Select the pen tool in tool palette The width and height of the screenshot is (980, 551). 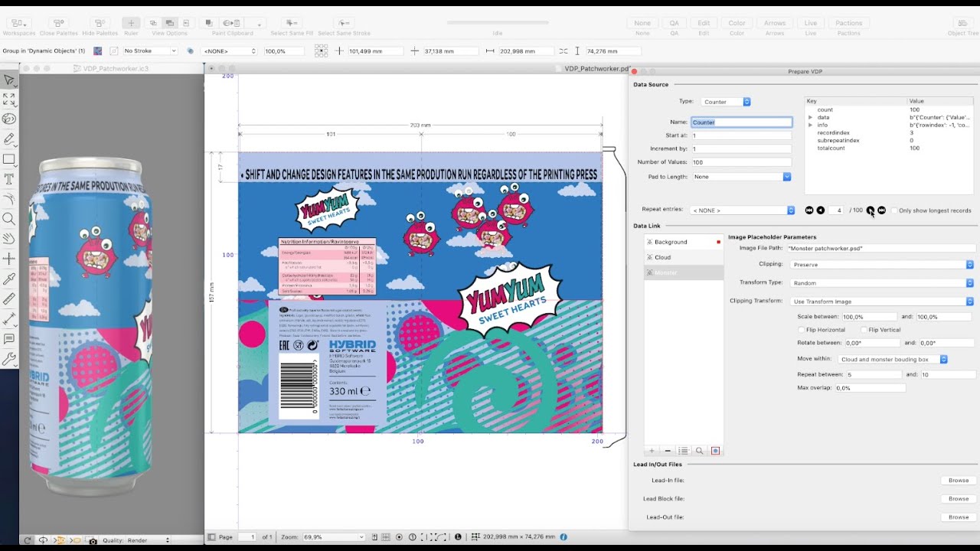click(x=9, y=139)
